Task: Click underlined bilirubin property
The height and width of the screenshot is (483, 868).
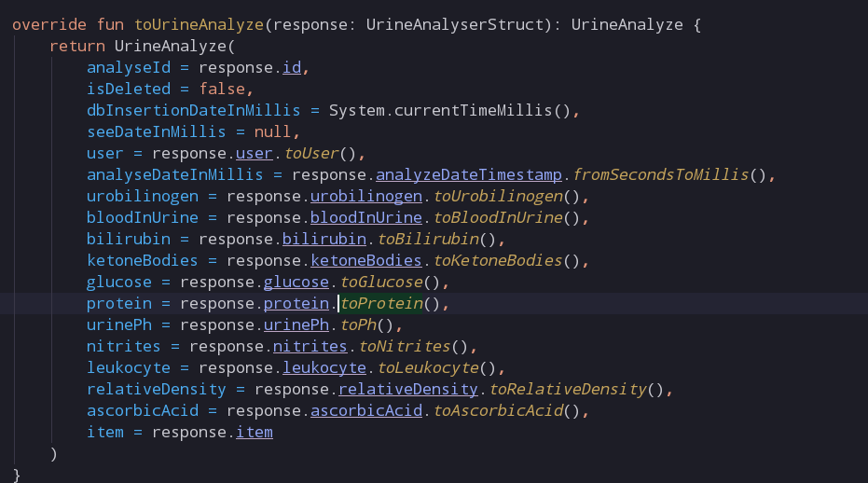Action: (324, 240)
